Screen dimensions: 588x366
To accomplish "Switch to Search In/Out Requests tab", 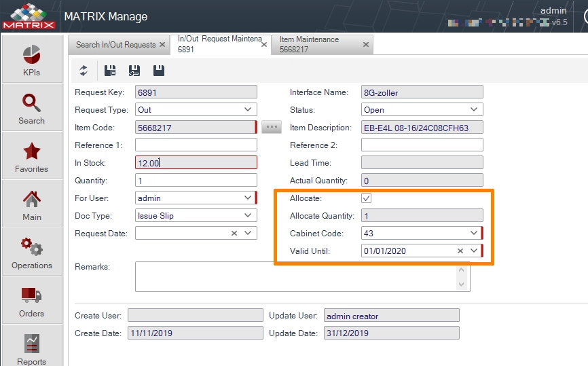I will pos(116,45).
